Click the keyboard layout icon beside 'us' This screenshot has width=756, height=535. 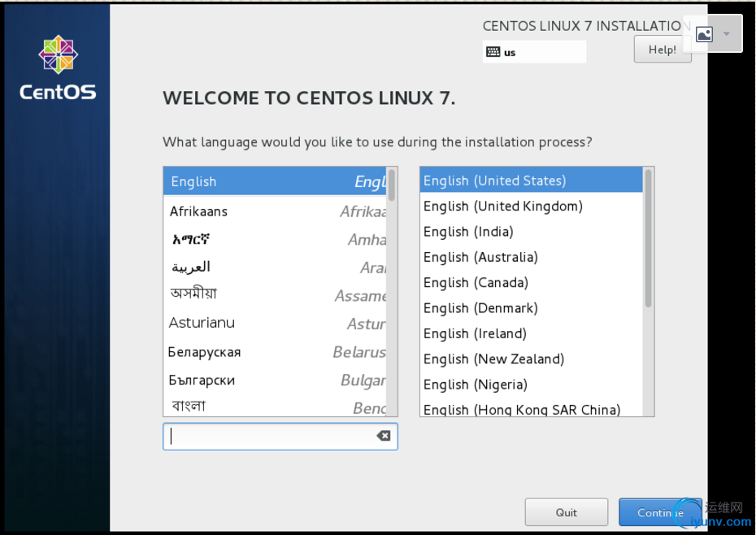coord(493,52)
